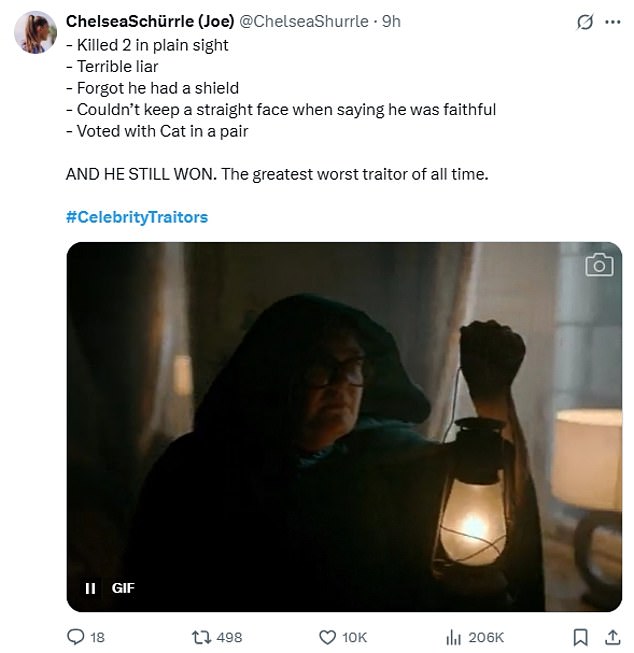
Task: Open the tweet's more options ellipsis
Action: click(x=610, y=21)
